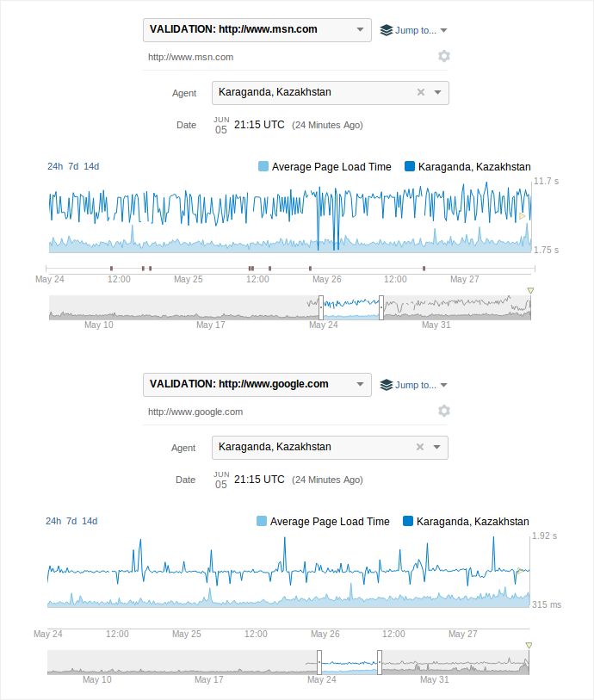Clear Karaganda agent in msn.com panel
The image size is (594, 700).
tap(421, 92)
